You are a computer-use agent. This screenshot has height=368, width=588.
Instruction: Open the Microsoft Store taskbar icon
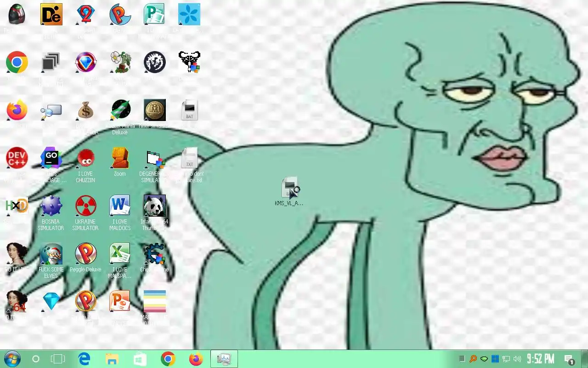(x=140, y=359)
